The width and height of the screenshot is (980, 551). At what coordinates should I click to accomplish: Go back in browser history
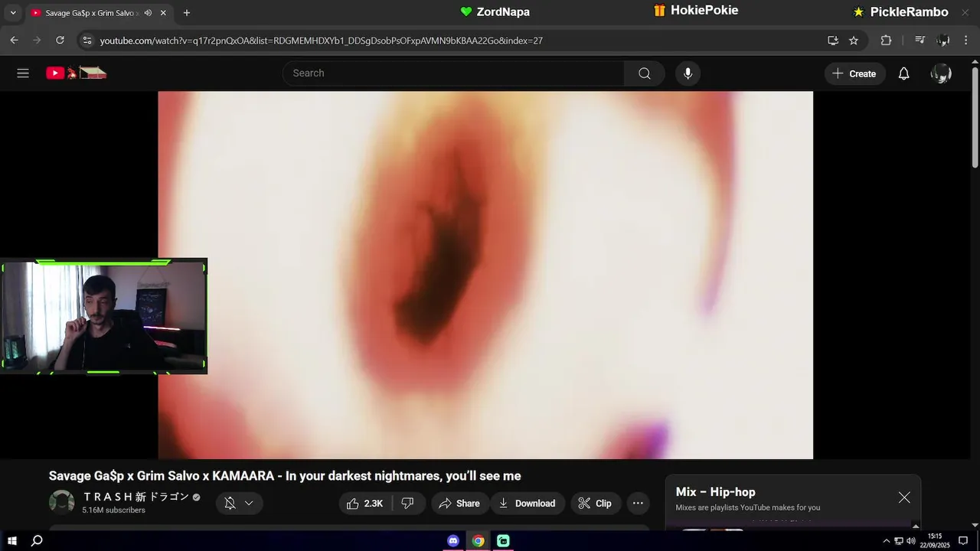click(x=14, y=41)
